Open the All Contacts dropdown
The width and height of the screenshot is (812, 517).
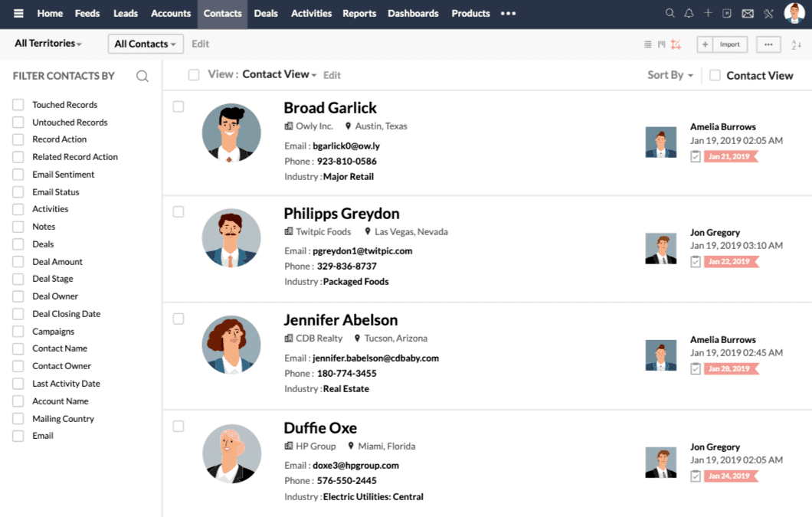click(x=145, y=44)
